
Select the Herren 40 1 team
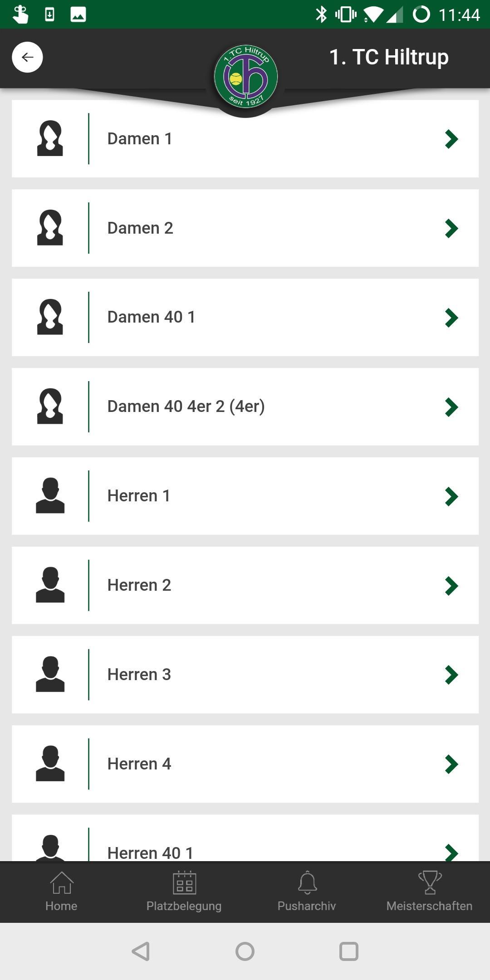245,838
